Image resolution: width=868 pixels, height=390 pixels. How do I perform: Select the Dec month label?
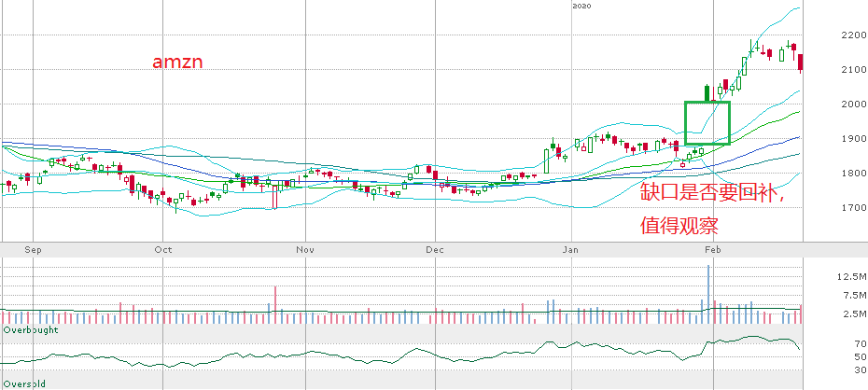point(434,250)
